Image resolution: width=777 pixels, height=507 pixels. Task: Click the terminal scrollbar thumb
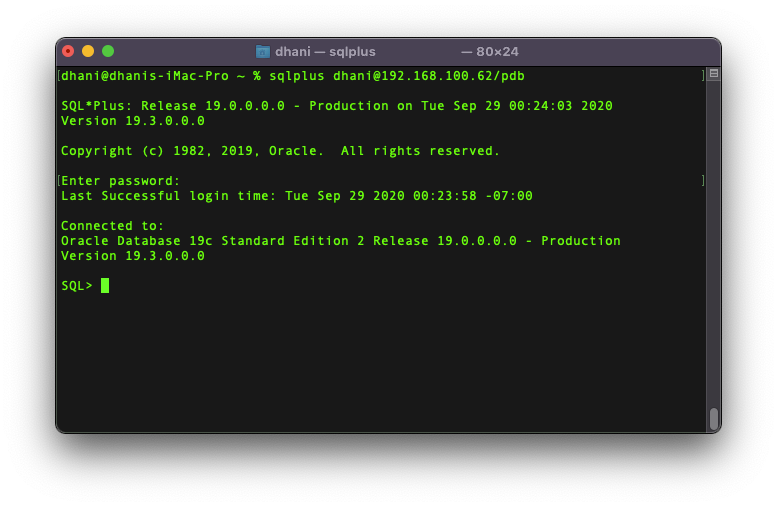714,419
